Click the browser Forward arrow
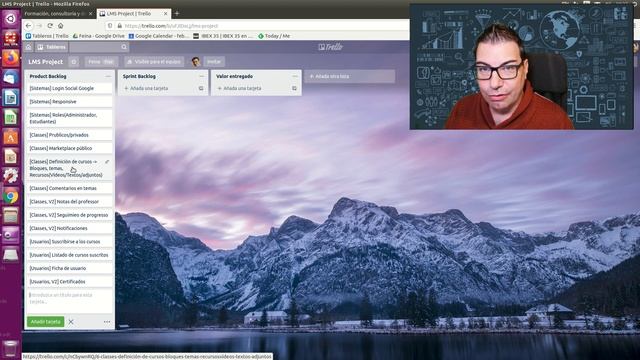Image resolution: width=640 pixels, height=360 pixels. pyautogui.click(x=39, y=26)
